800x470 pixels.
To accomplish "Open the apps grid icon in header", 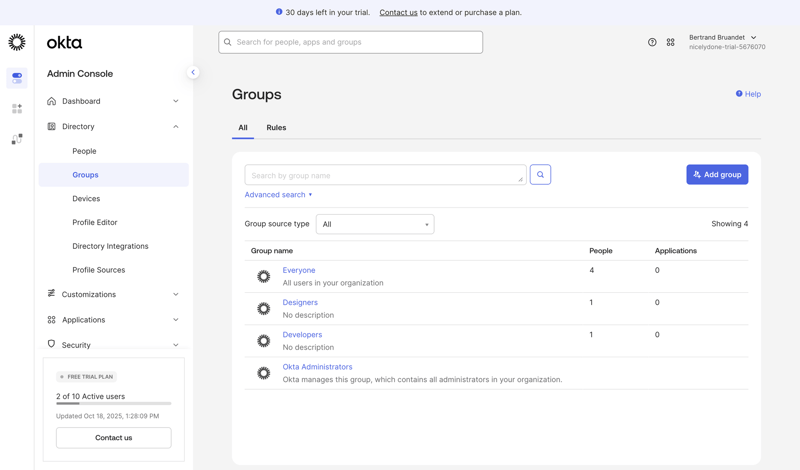I will 670,42.
